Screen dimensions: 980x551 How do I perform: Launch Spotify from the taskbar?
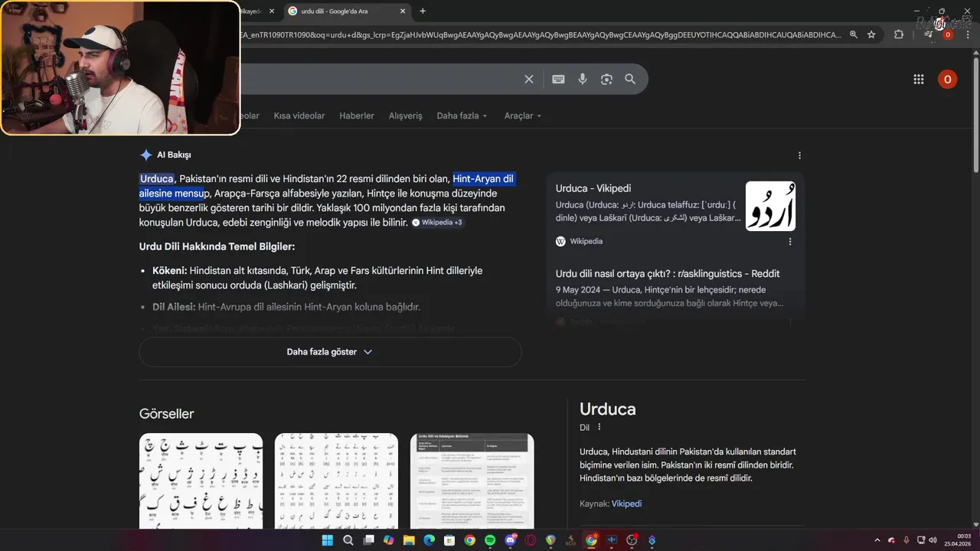click(x=490, y=540)
